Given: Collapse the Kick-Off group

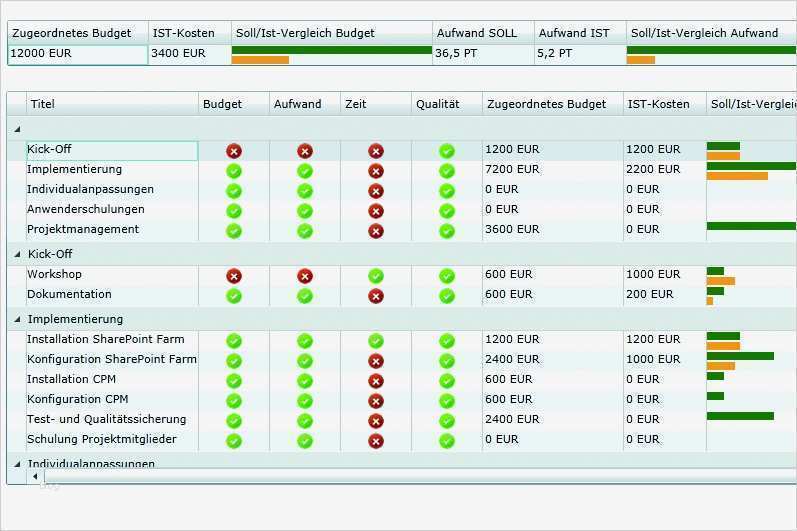Looking at the screenshot, I should (x=17, y=254).
